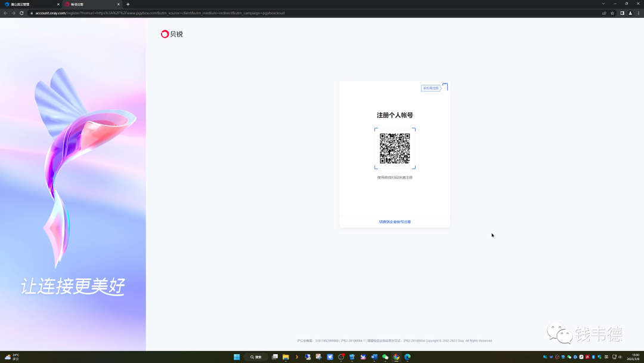644x363 pixels.
Task: Open the weather widget on taskbar
Action: coord(12,357)
